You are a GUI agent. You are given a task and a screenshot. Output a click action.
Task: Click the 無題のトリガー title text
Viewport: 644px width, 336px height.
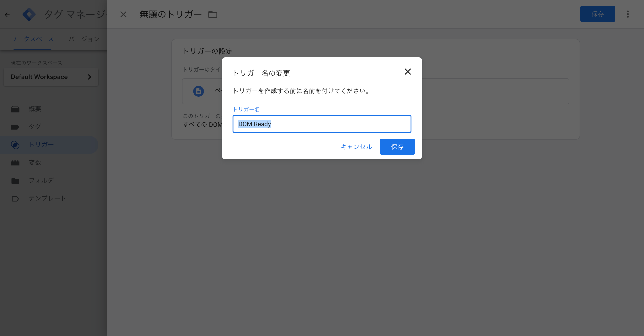(x=170, y=14)
